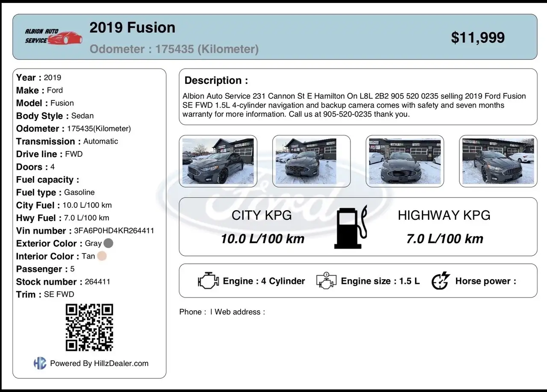The image size is (547, 392).
Task: Open the fourth car photo thumbnail
Action: coord(498,161)
